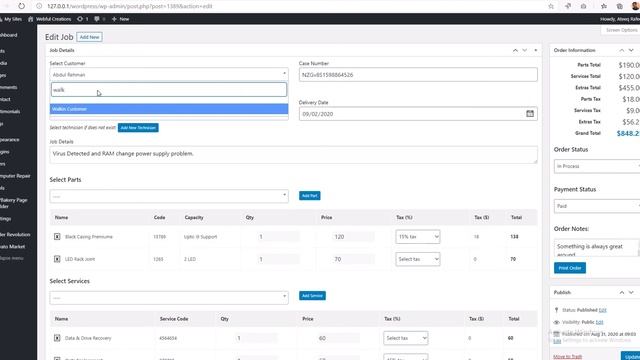Collapse Job Details with the up arrow
The width and height of the screenshot is (640, 360).
pos(515,50)
